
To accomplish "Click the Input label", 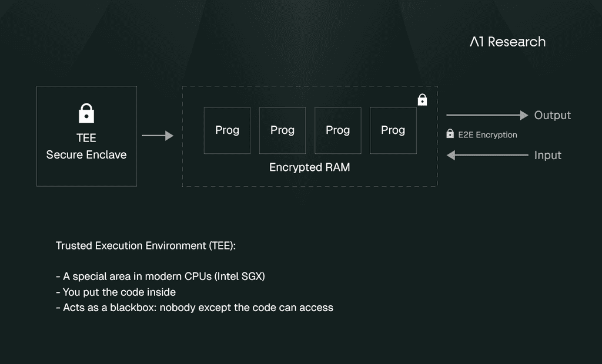I will 548,155.
